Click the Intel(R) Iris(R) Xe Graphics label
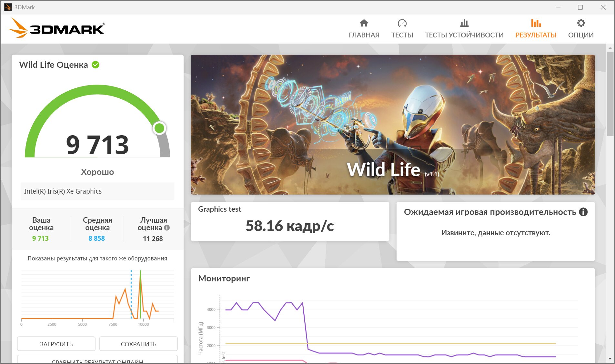Image resolution: width=615 pixels, height=364 pixels. point(63,191)
